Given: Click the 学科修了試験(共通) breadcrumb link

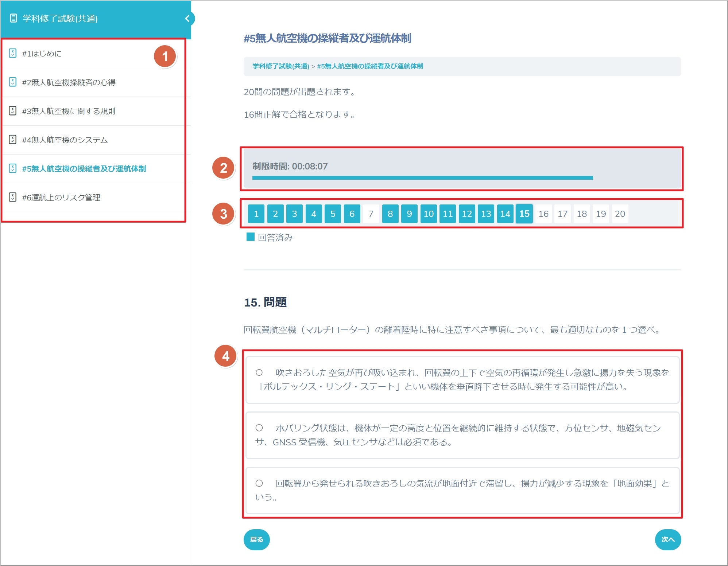Looking at the screenshot, I should point(280,66).
